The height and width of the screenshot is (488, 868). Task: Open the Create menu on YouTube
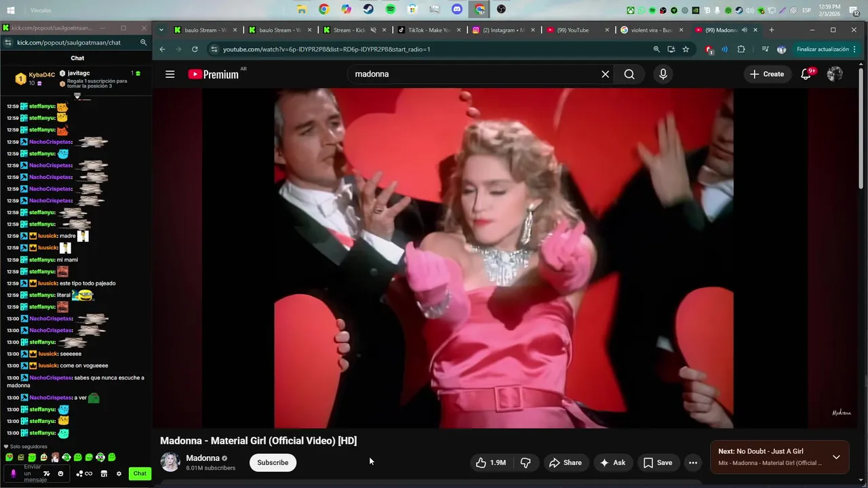point(766,74)
